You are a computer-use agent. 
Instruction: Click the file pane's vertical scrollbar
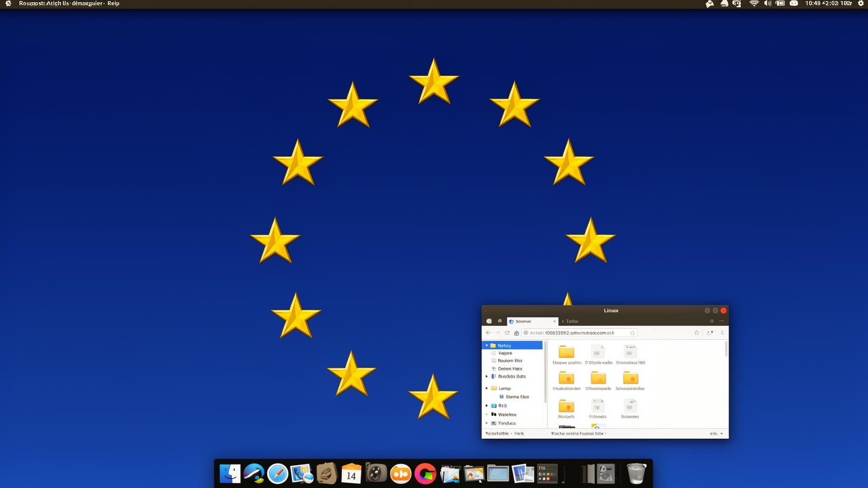point(726,349)
